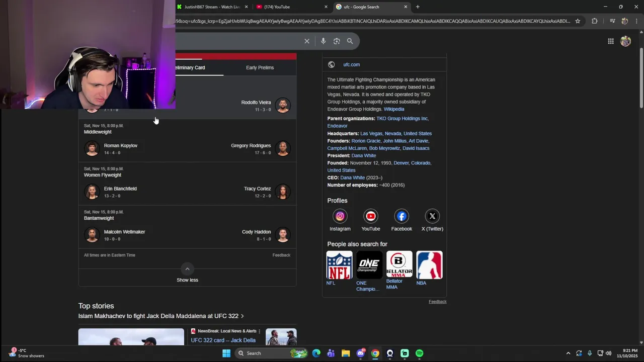Open the Denver, Colorado link

pyautogui.click(x=413, y=163)
